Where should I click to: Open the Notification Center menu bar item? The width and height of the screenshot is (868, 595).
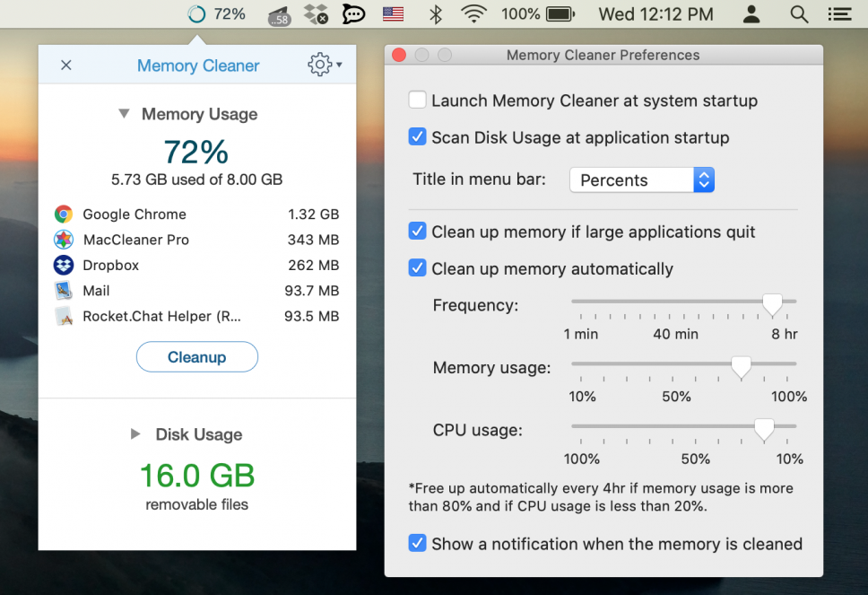[x=839, y=14]
